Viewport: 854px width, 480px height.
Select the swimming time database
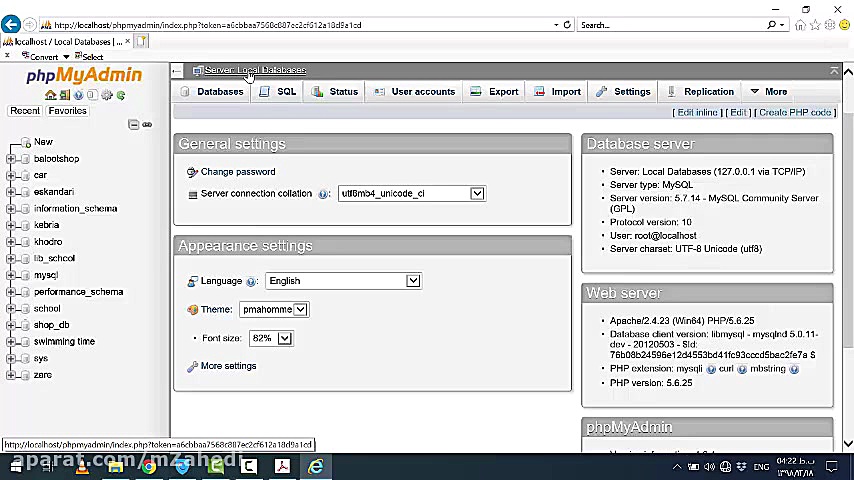(64, 342)
